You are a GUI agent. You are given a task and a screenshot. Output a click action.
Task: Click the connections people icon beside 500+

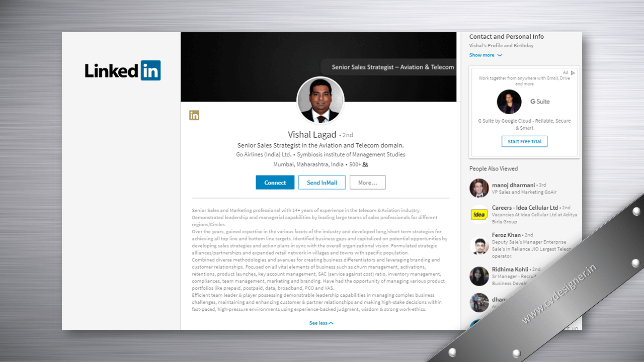(365, 164)
